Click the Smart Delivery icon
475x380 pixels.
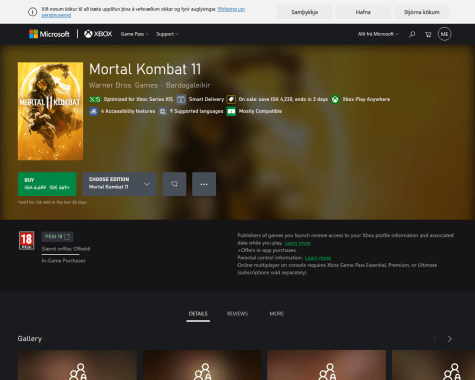coord(181,99)
